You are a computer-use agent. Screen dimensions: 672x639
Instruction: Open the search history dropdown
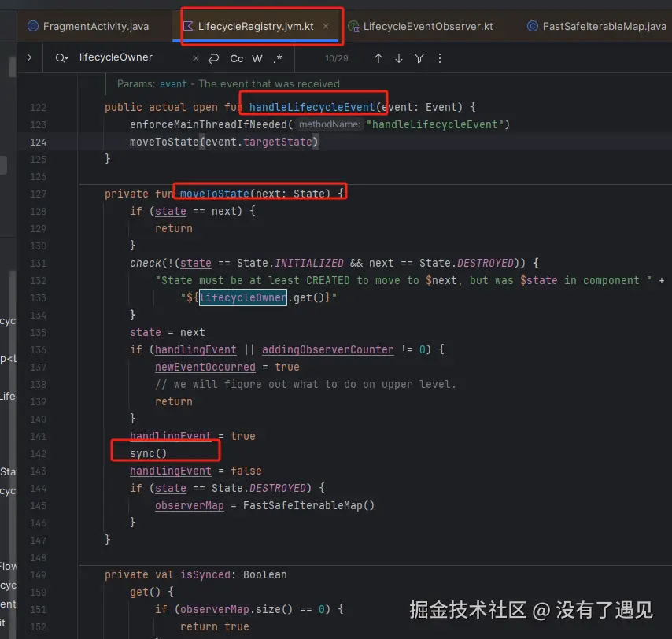pos(61,58)
